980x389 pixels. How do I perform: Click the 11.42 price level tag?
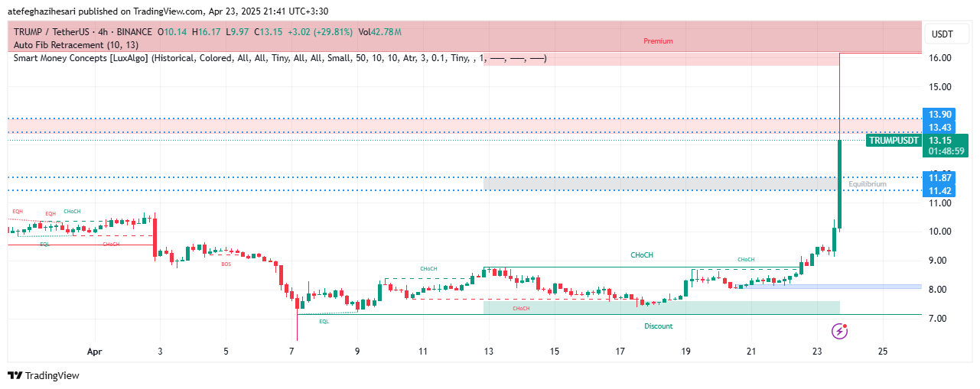939,190
